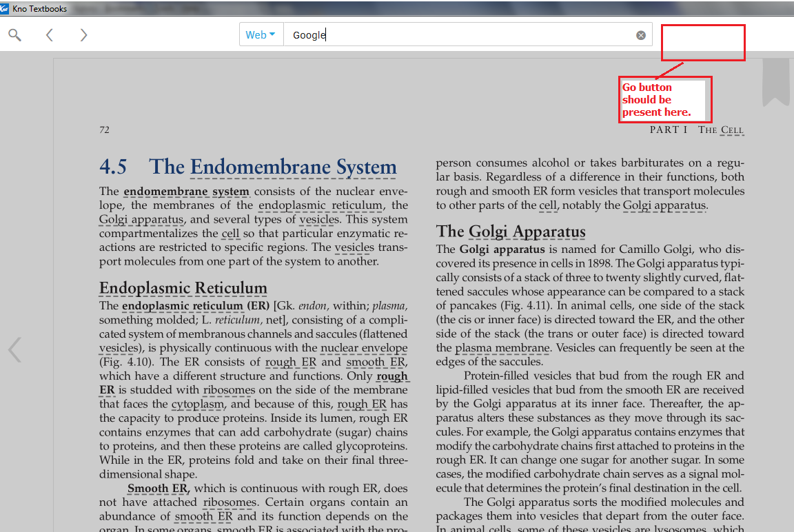Turn to the previous page chevron

[14, 350]
